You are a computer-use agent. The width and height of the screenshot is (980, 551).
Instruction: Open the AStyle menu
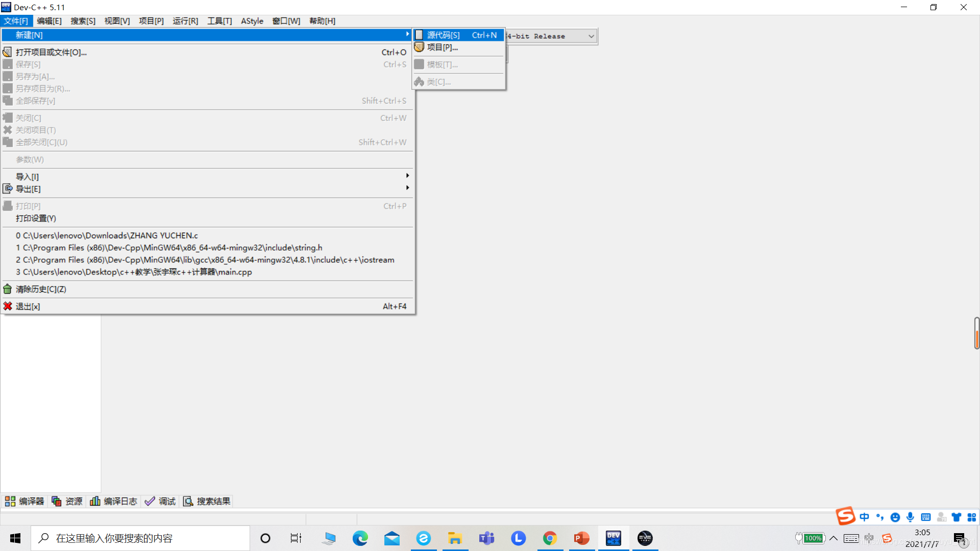point(252,21)
